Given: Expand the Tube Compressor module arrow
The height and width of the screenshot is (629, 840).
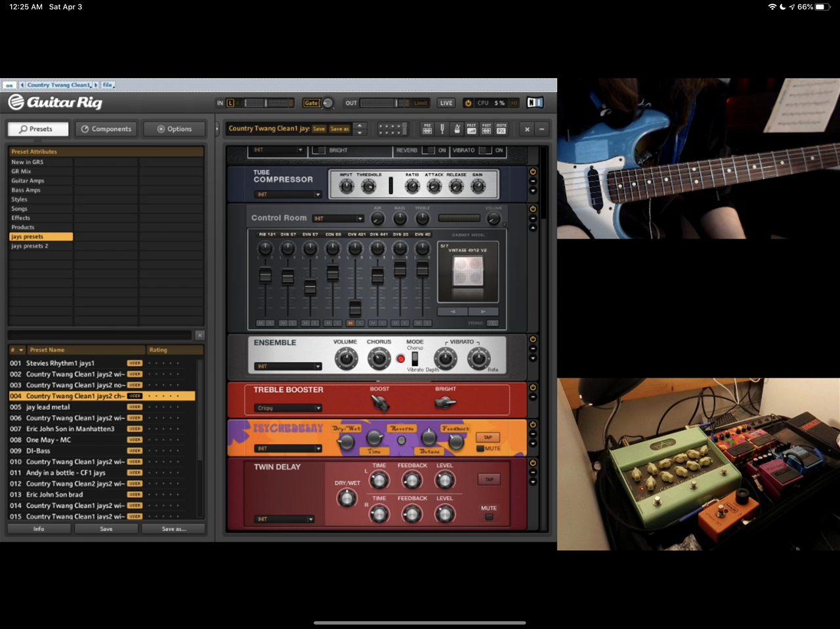Looking at the screenshot, I should click(533, 191).
